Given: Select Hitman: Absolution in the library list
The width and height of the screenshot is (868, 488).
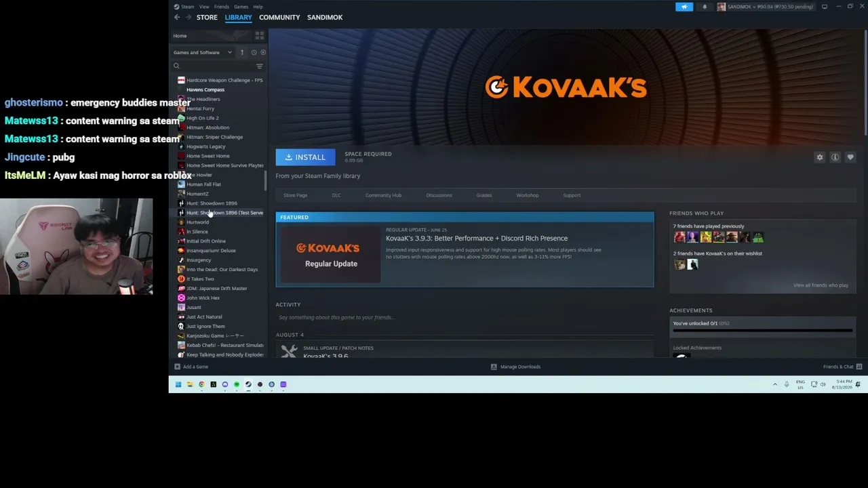Looking at the screenshot, I should [x=208, y=127].
